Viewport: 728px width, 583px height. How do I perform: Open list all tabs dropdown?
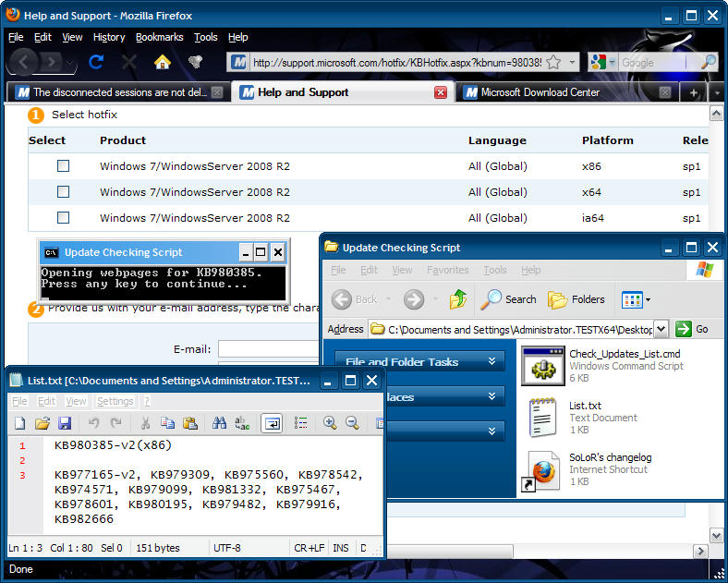[x=717, y=92]
